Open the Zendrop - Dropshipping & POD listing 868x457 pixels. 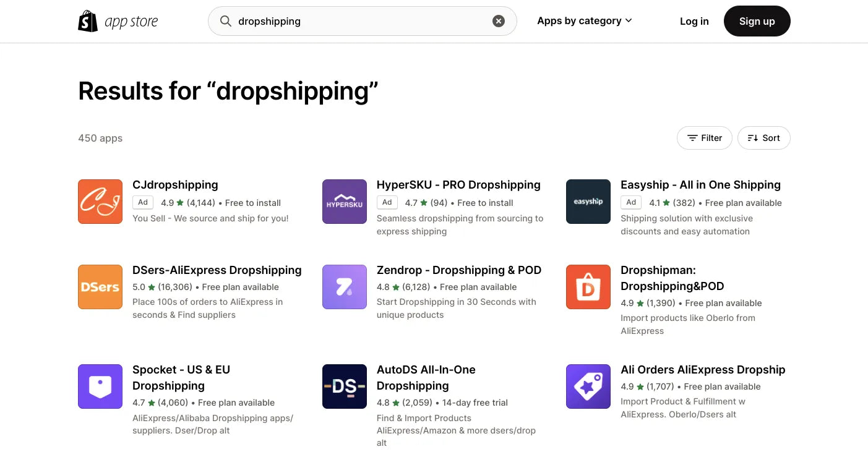[x=458, y=270]
